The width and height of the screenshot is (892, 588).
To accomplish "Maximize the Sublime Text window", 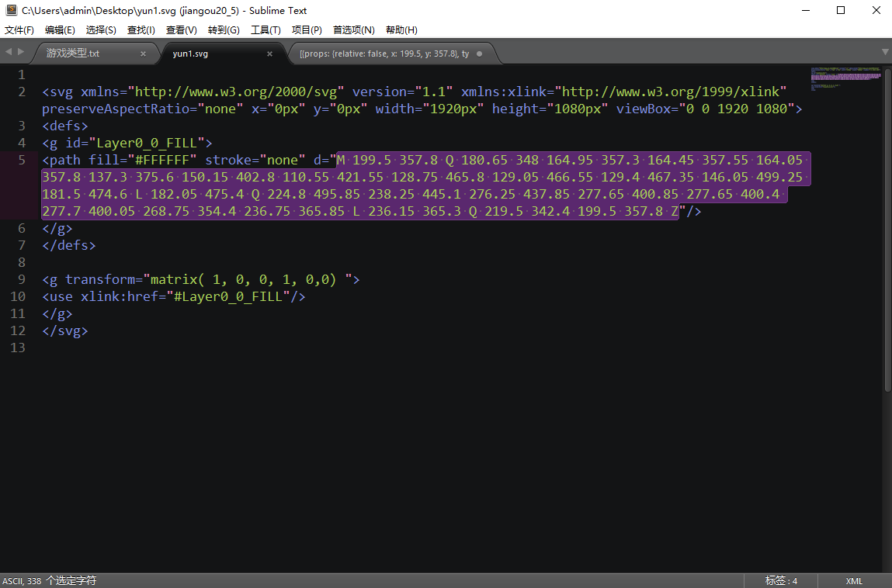I will (841, 10).
